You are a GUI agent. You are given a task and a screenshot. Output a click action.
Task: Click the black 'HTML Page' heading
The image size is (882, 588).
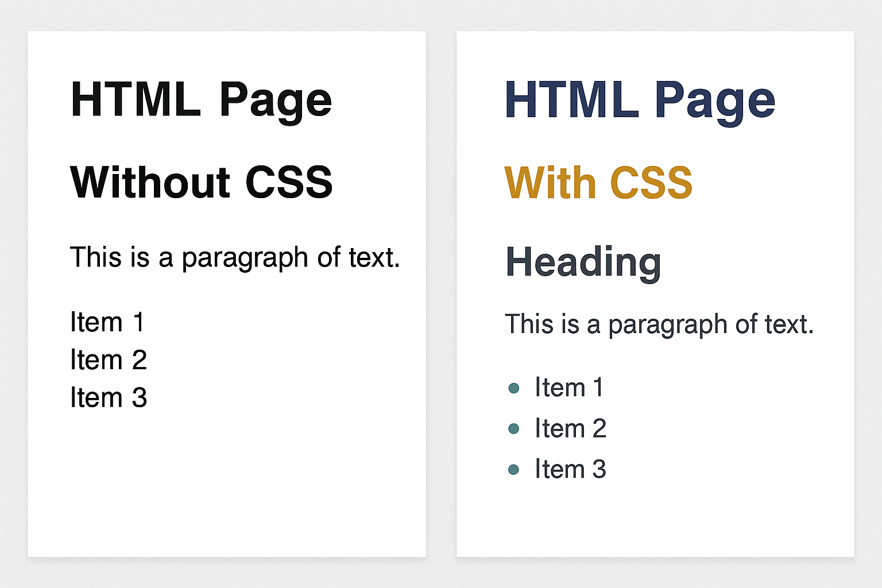(201, 101)
